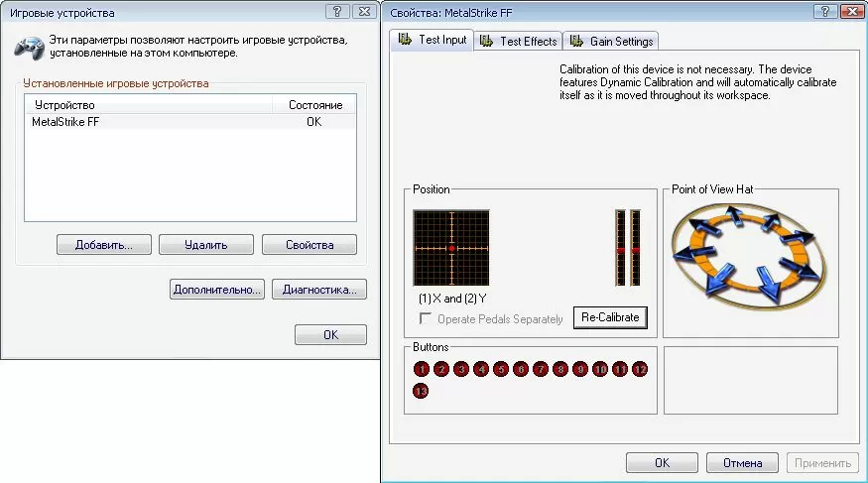Click the Добавить... button
The height and width of the screenshot is (483, 868).
point(103,245)
